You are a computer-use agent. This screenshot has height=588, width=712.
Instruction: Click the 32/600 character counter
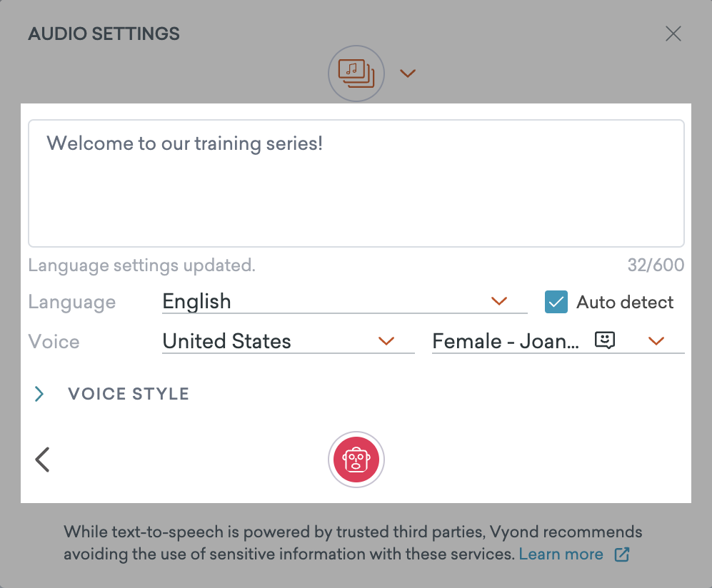(x=656, y=265)
